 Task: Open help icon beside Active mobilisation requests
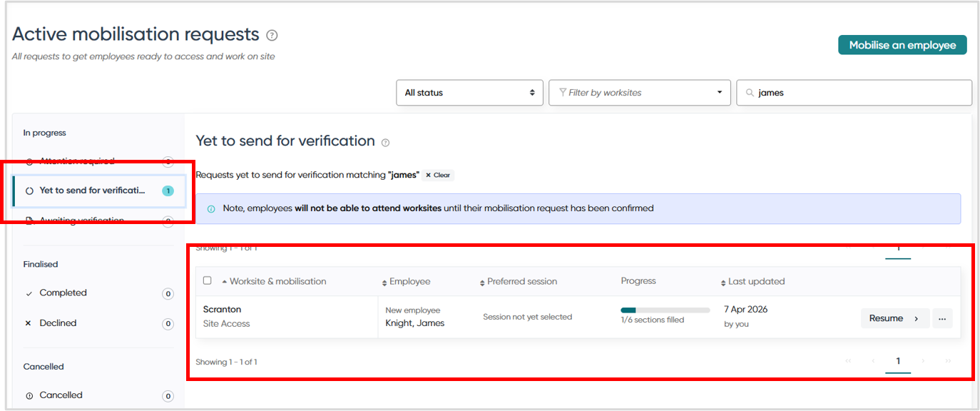pos(272,35)
